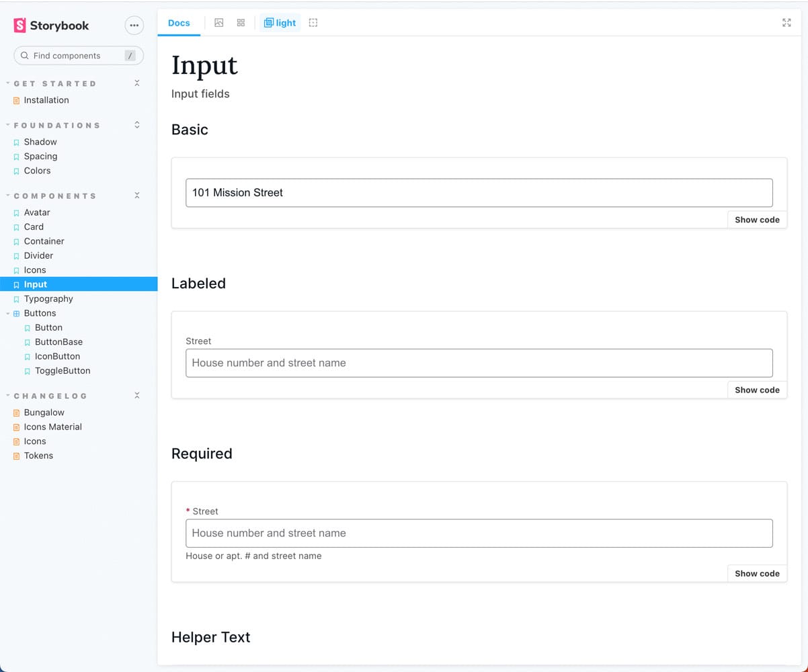Expand all in Foundations section

[x=136, y=125]
